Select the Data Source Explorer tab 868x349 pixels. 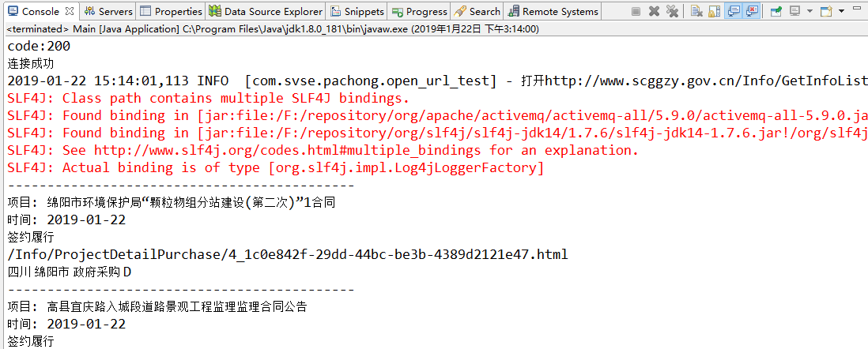pos(266,11)
